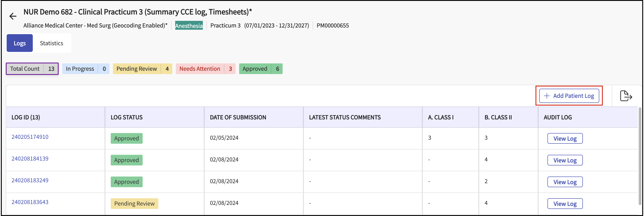The width and height of the screenshot is (644, 216).
Task: Click the Anesthesia specialty tag
Action: tap(189, 26)
